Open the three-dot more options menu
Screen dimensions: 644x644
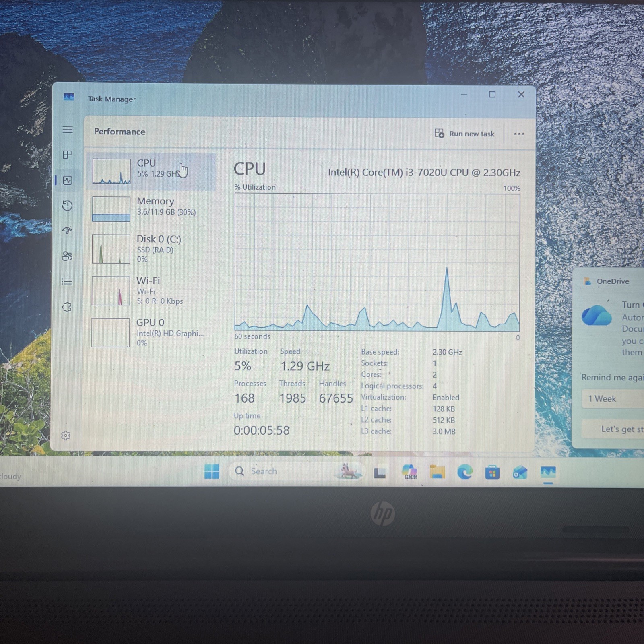click(519, 134)
